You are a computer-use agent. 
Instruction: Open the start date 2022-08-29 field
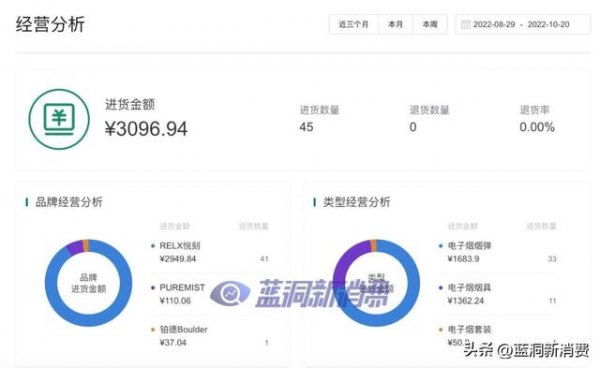coord(494,24)
